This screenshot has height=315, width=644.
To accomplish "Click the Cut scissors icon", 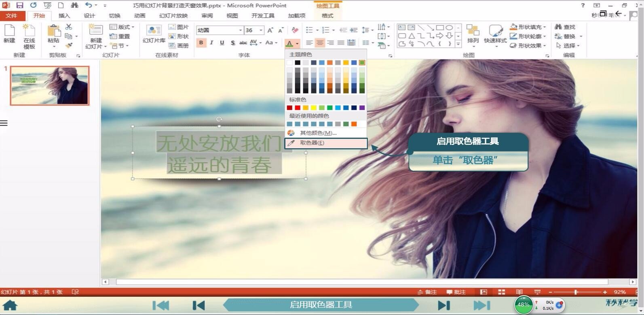I will (69, 27).
